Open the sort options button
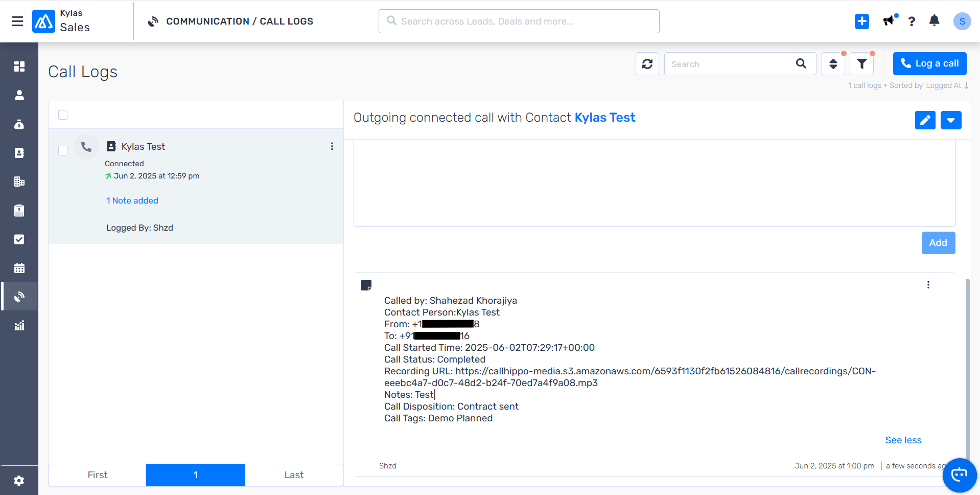980x495 pixels. 833,64
